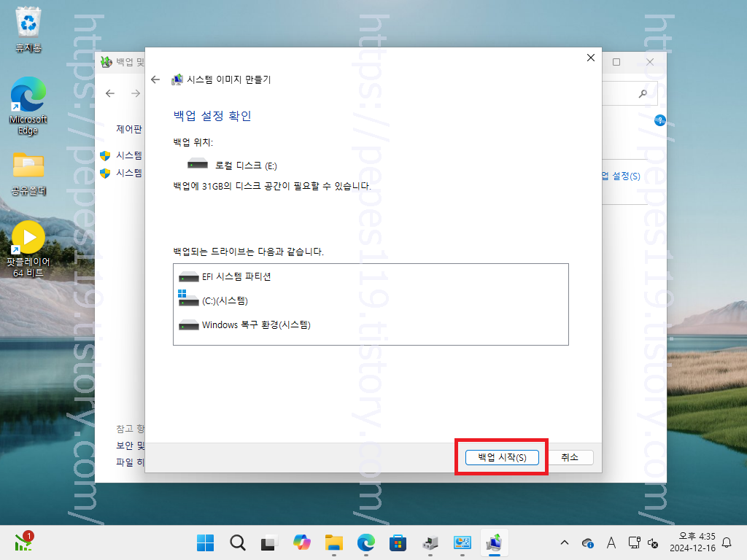747x560 pixels.
Task: Click the first shielded 시스템 link in sidebar
Action: tap(129, 155)
